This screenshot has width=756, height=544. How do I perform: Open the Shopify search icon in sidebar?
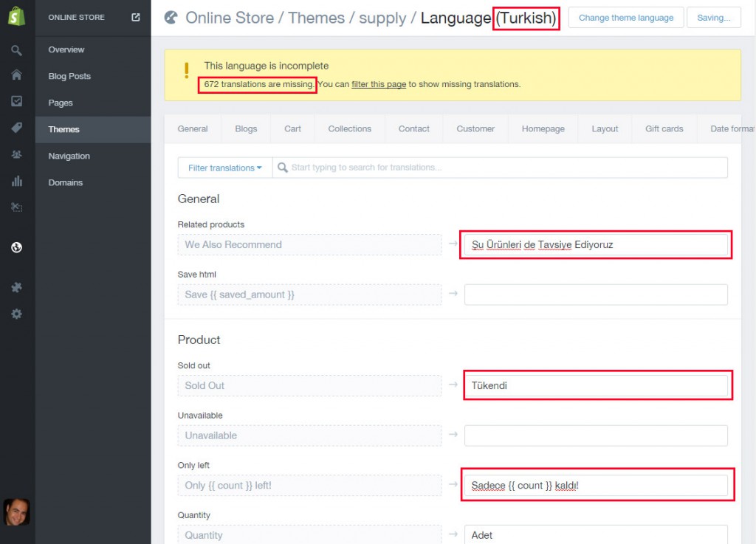(16, 49)
